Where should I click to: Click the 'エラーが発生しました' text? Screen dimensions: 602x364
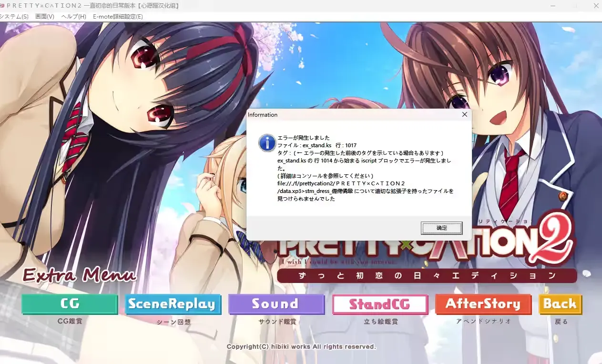[303, 138]
